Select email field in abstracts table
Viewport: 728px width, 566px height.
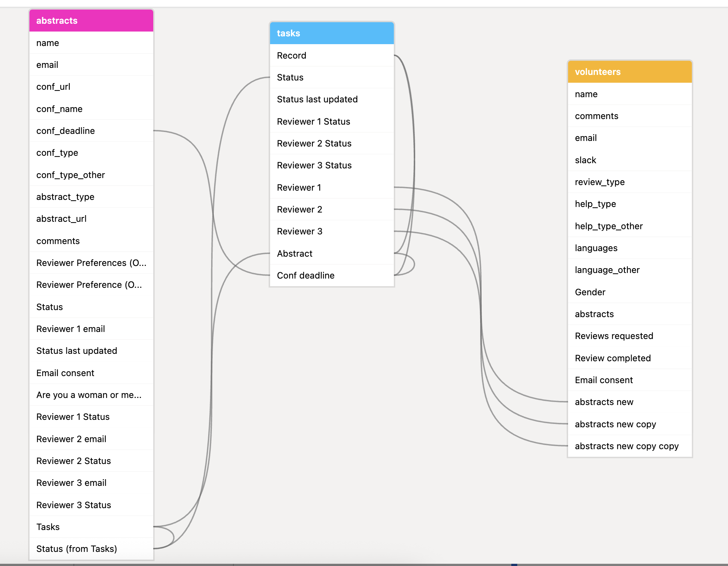click(x=91, y=65)
